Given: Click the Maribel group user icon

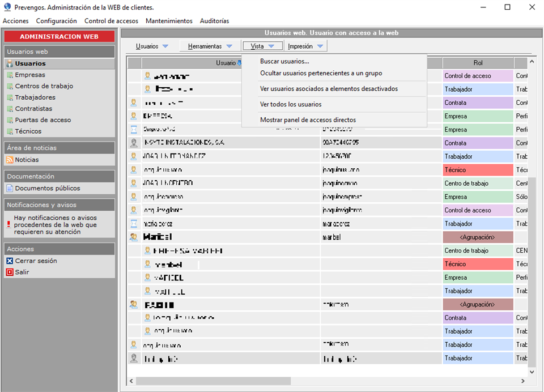Looking at the screenshot, I should click(x=134, y=237).
